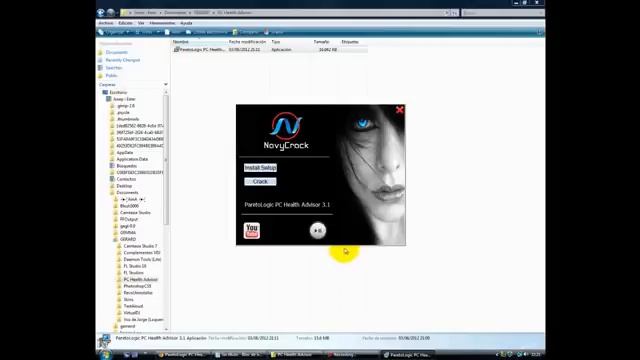Select the FL Studio 10 folder
Screen dimensions: 640x360
(135, 266)
